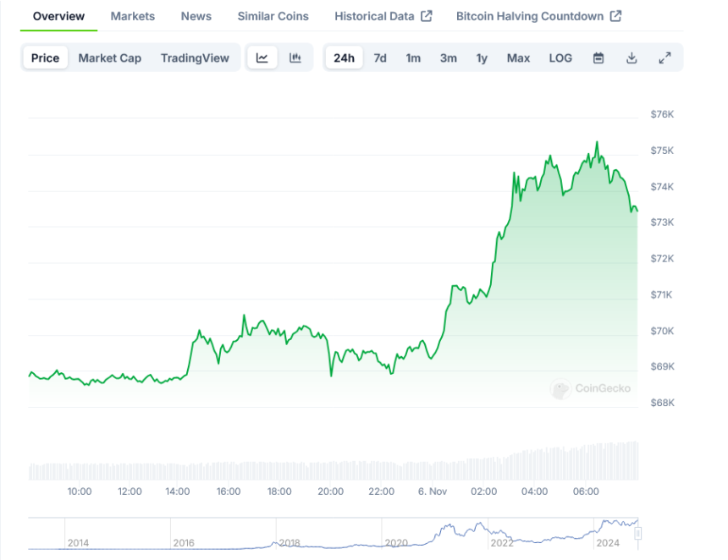Switch to candlestick chart icon
The image size is (728, 560).
click(295, 58)
